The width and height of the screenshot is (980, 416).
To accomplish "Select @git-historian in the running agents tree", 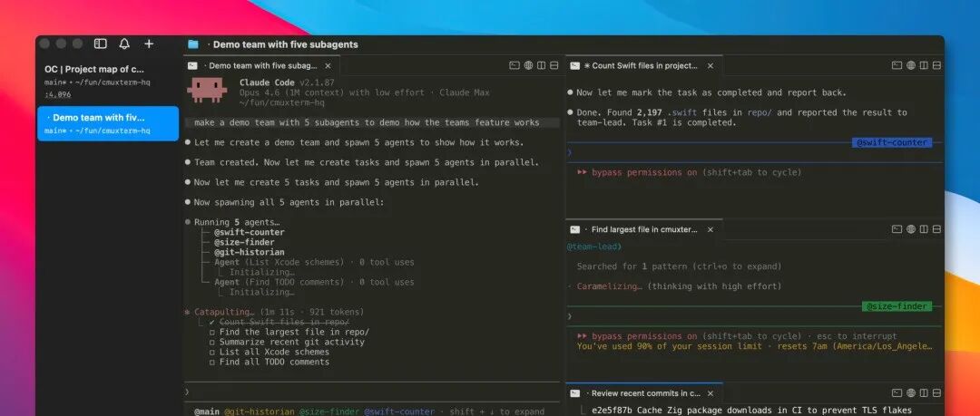I will (250, 252).
